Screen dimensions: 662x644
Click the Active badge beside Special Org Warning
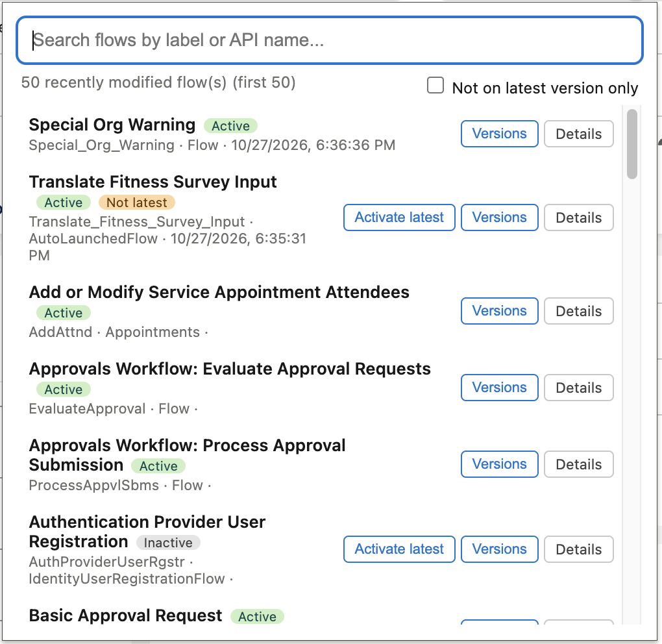coord(230,126)
